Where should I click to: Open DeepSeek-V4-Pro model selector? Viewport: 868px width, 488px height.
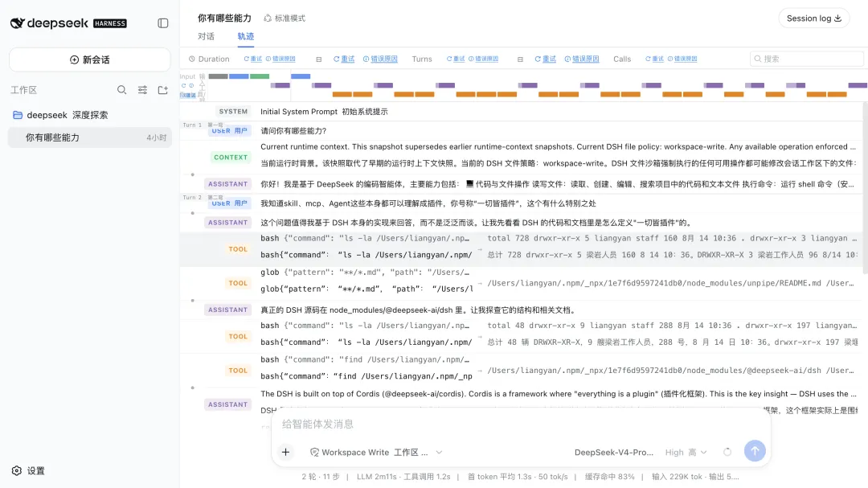(614, 452)
